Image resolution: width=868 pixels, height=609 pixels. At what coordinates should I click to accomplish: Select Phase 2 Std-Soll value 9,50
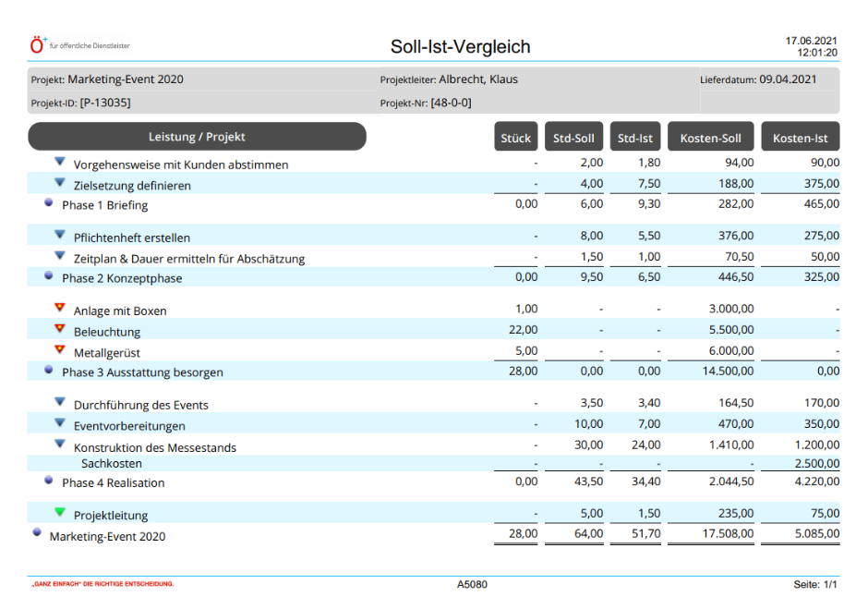pyautogui.click(x=592, y=276)
